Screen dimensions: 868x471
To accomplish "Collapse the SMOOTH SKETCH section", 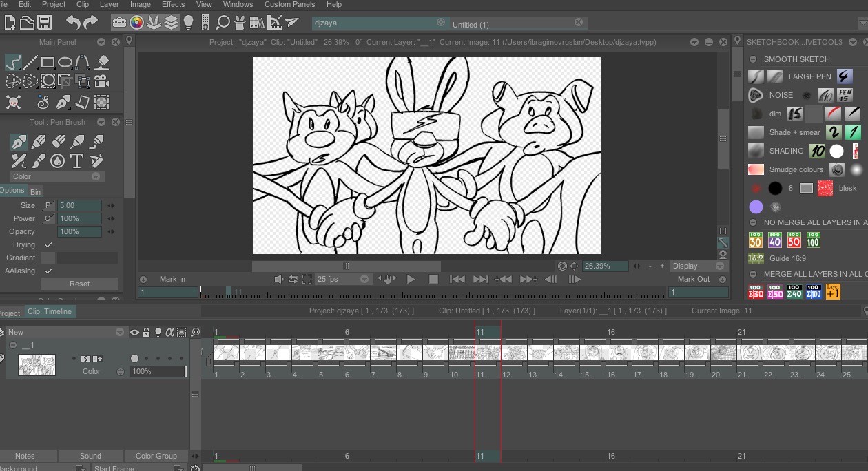I will [x=753, y=59].
